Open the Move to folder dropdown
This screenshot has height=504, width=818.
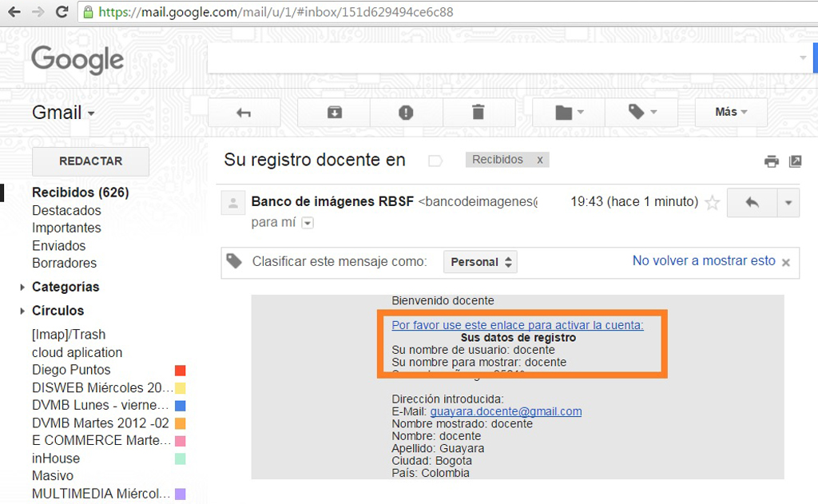point(569,113)
